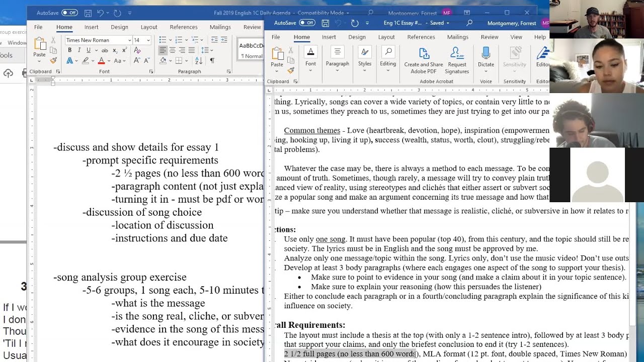
Task: Open font name dropdown in Daily Agenda
Action: tap(129, 40)
